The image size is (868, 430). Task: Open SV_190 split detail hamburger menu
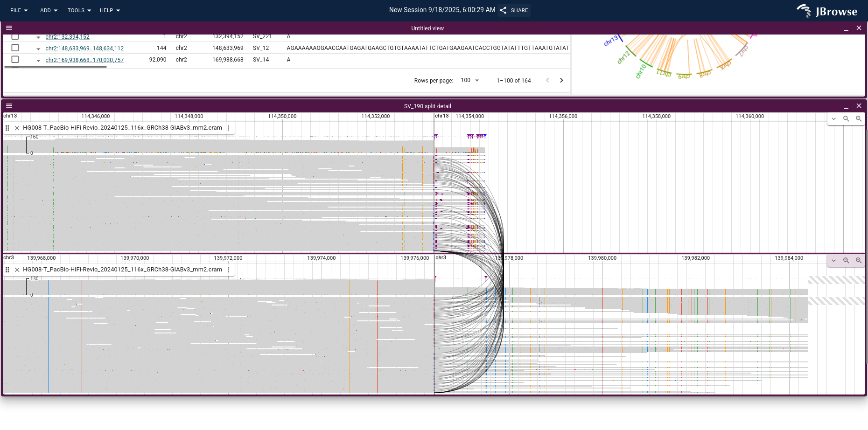point(9,106)
